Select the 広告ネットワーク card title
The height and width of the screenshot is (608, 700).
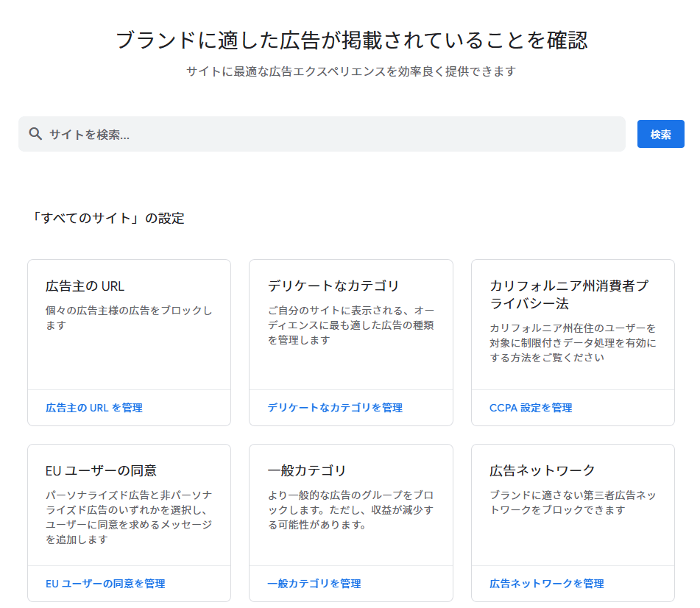tap(542, 470)
